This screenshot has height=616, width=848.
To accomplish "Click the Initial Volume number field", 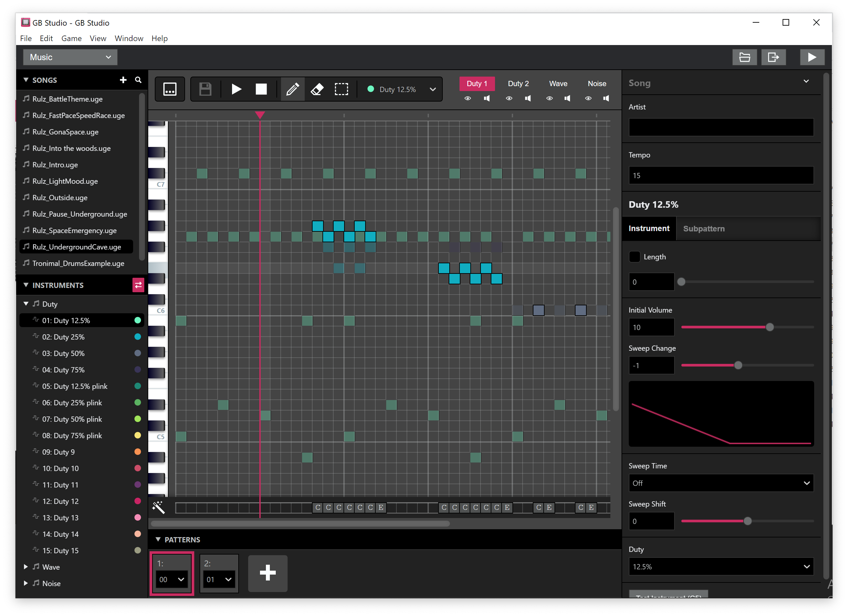I will pyautogui.click(x=651, y=327).
